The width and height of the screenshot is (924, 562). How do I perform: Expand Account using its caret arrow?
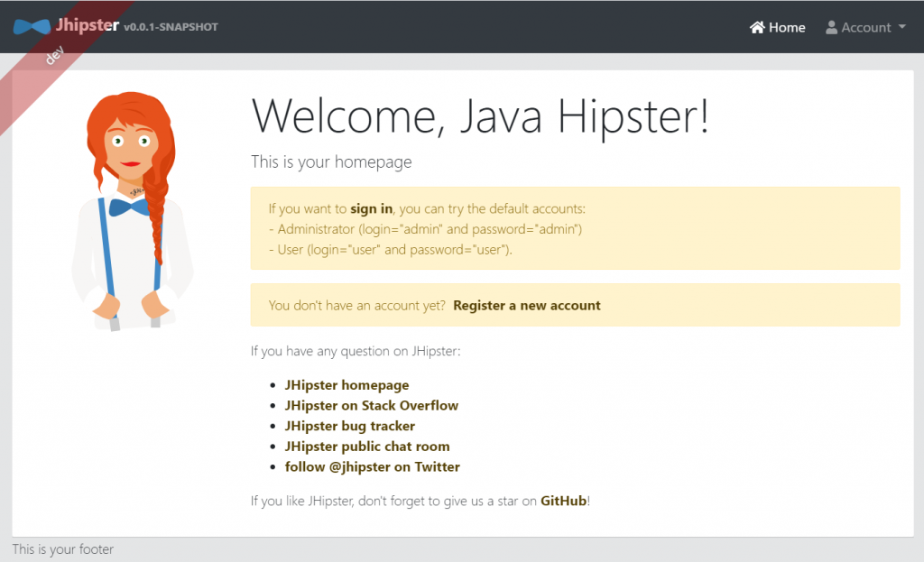900,28
